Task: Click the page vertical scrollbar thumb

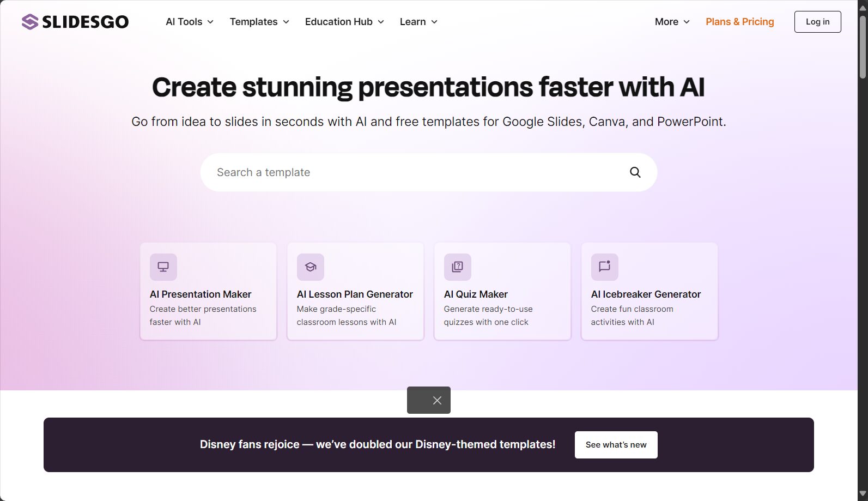Action: tap(863, 46)
